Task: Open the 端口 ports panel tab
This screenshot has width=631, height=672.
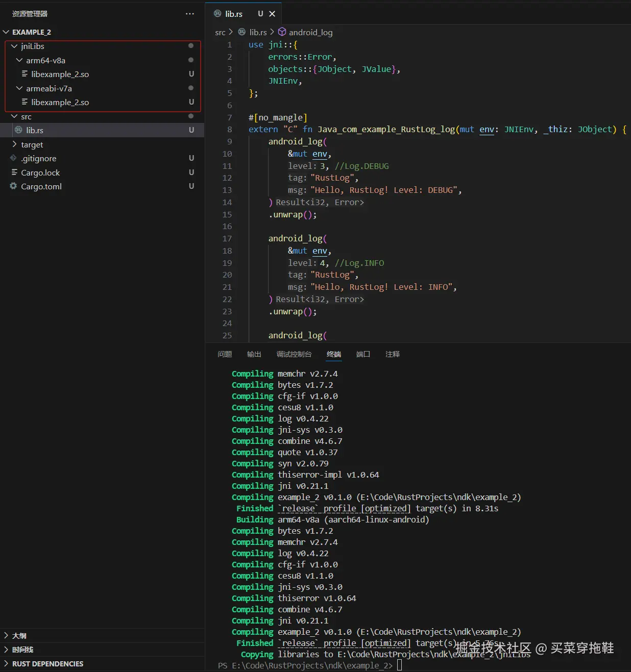Action: (363, 354)
